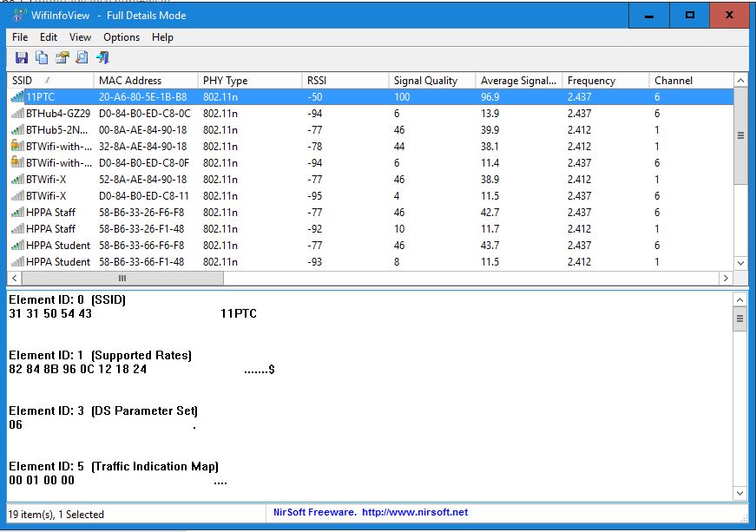Click signal icon next to BTHub4-GZ29
756x532 pixels.
(16, 114)
